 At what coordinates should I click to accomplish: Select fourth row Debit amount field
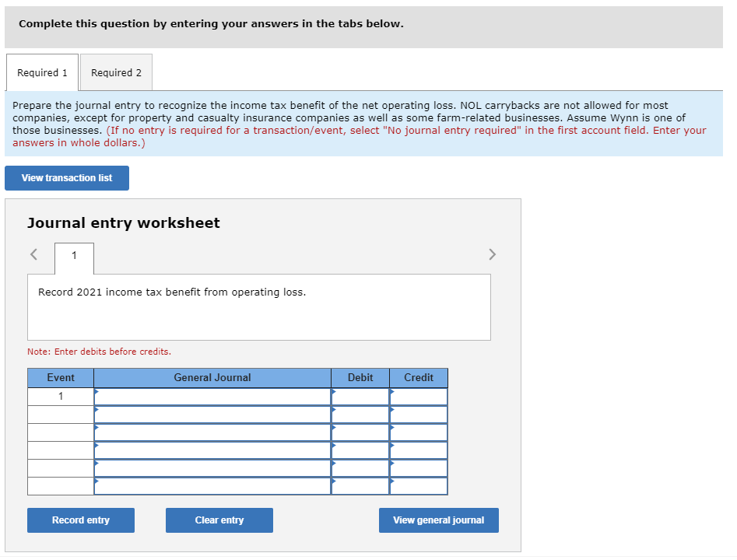tap(360, 450)
